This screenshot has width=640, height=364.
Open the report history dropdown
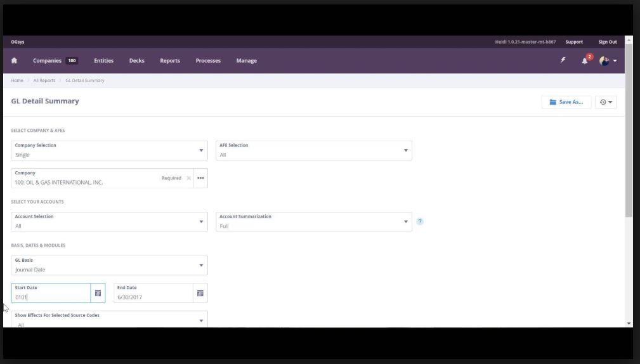coord(606,102)
